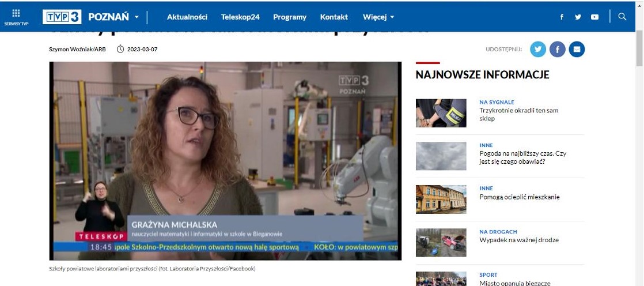Click the clock icon beside the date
Image resolution: width=644 pixels, height=286 pixels.
120,50
